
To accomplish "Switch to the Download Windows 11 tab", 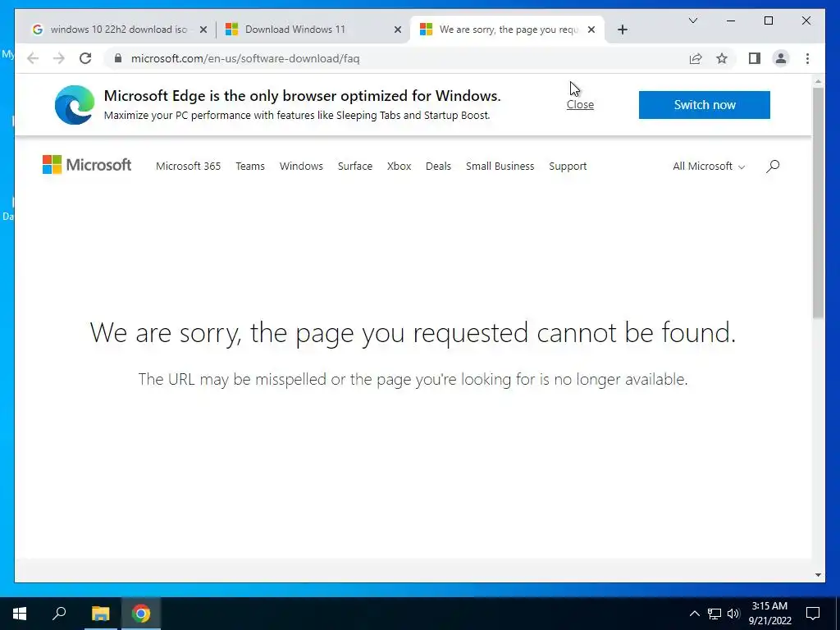I will (x=311, y=30).
